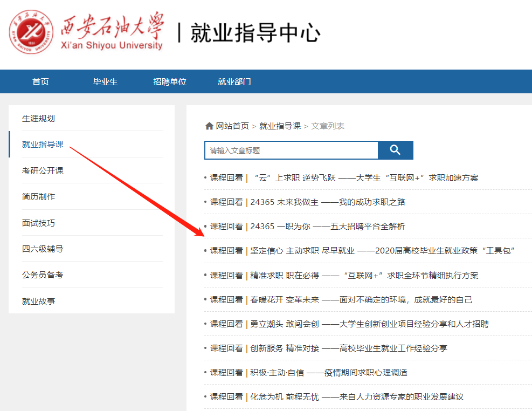Click 就业指导课 breadcrumb link

click(280, 126)
